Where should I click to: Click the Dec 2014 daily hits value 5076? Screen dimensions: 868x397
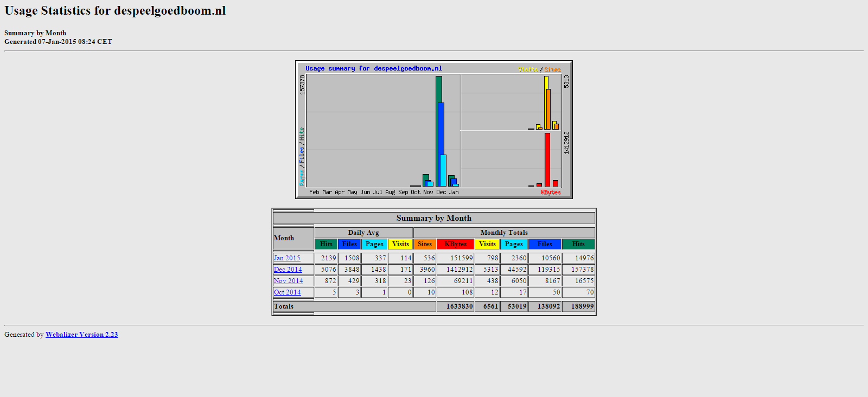326,270
